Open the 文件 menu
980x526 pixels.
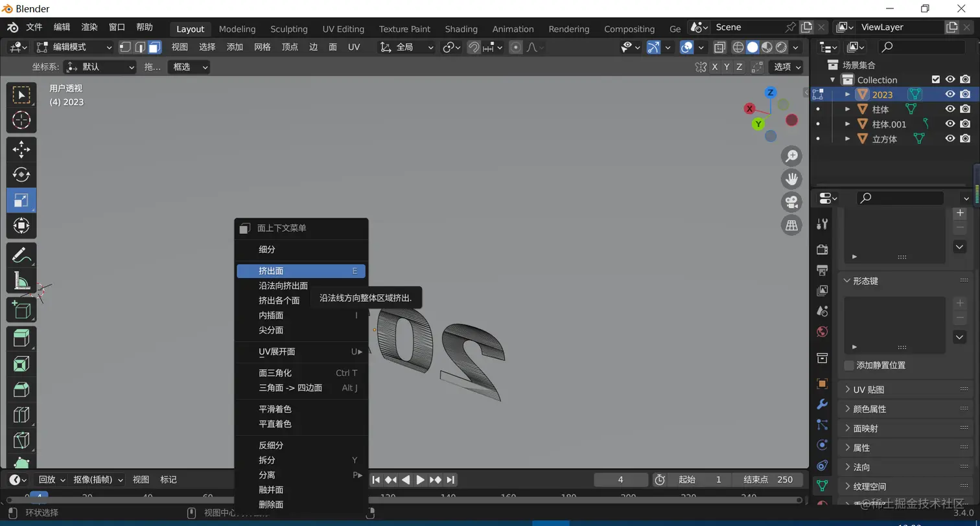[x=34, y=27]
